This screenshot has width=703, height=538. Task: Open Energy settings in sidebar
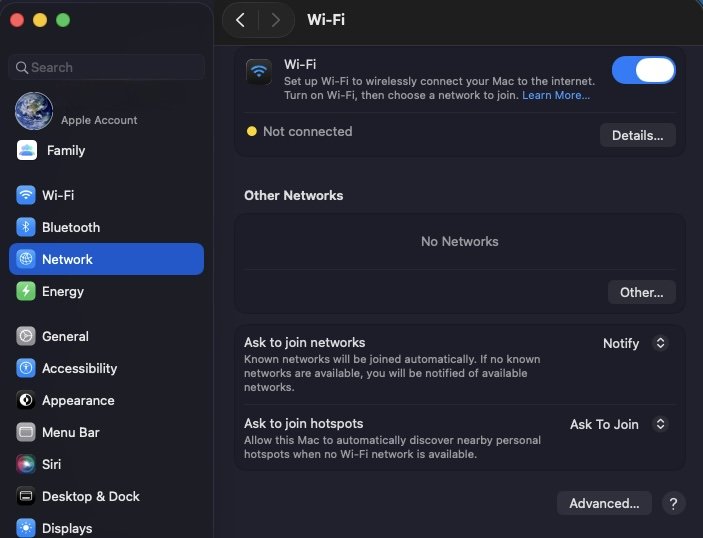tap(106, 291)
